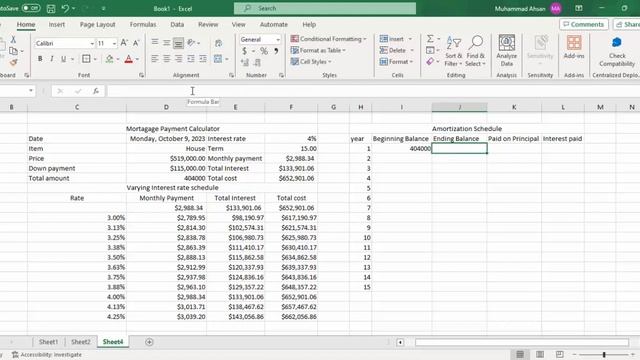Image resolution: width=640 pixels, height=360 pixels.
Task: Increase font size icon
Action: click(x=124, y=43)
